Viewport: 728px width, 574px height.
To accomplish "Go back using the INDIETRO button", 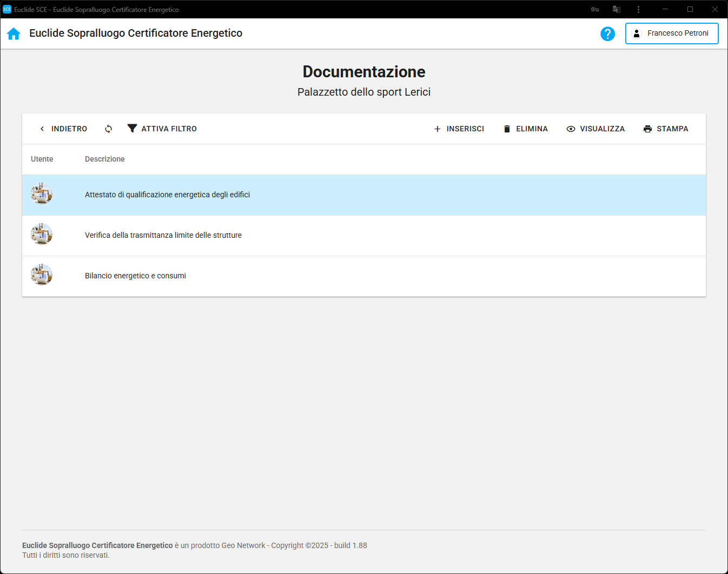I will (x=63, y=129).
